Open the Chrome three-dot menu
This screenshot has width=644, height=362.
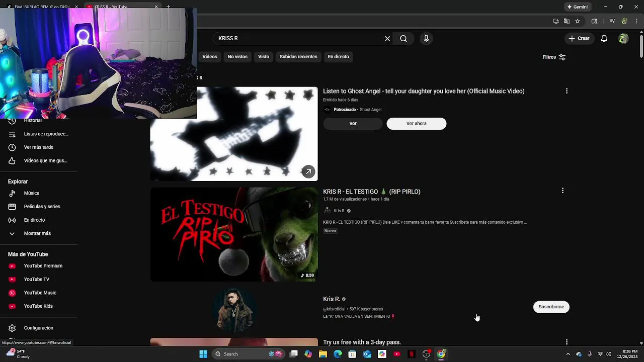pyautogui.click(x=636, y=21)
